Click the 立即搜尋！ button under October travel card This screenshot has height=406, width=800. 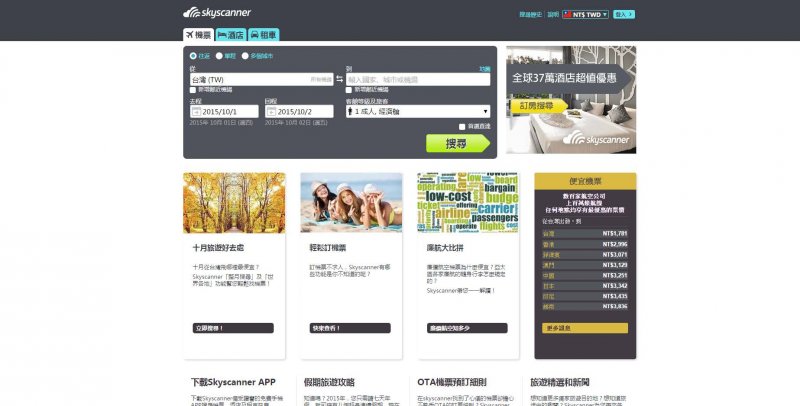click(233, 328)
